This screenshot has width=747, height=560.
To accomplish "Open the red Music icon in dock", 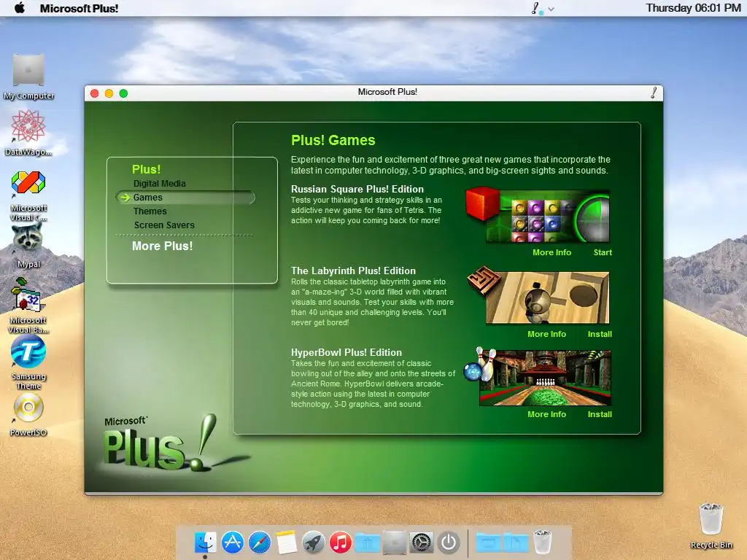I will click(341, 542).
